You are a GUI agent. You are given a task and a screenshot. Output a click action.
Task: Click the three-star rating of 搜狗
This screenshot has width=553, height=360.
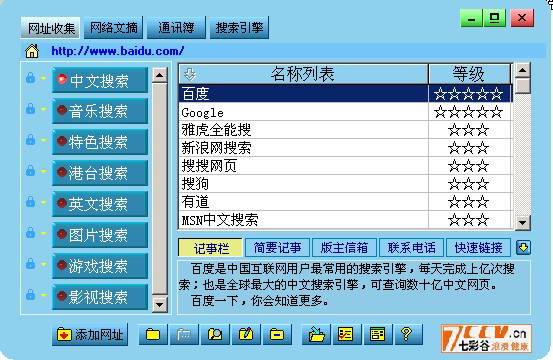click(x=469, y=184)
